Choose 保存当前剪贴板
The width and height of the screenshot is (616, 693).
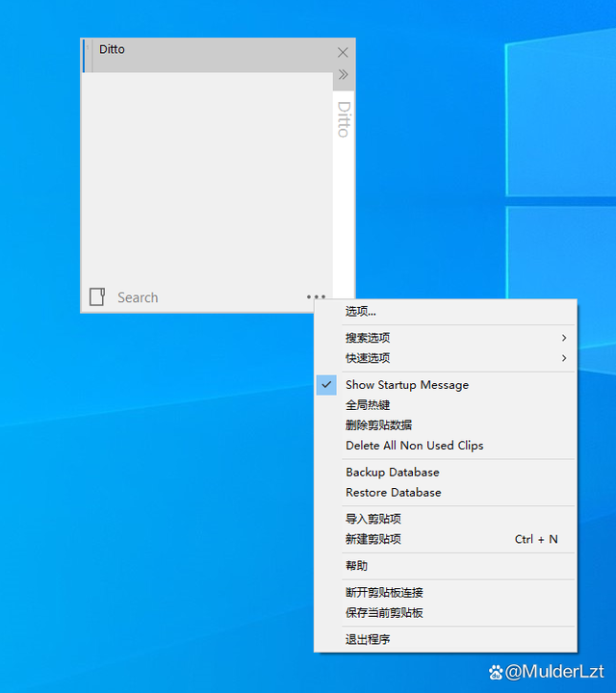click(x=445, y=613)
